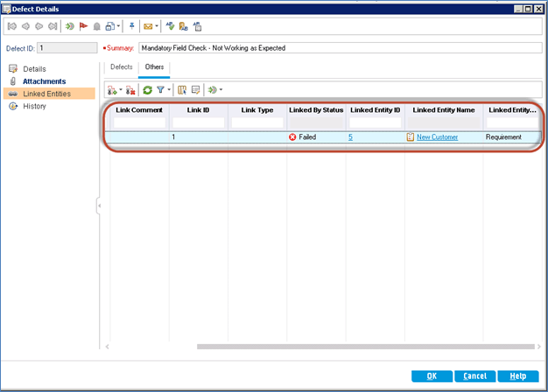Open the select columns icon
The height and width of the screenshot is (392, 548).
coord(182,89)
